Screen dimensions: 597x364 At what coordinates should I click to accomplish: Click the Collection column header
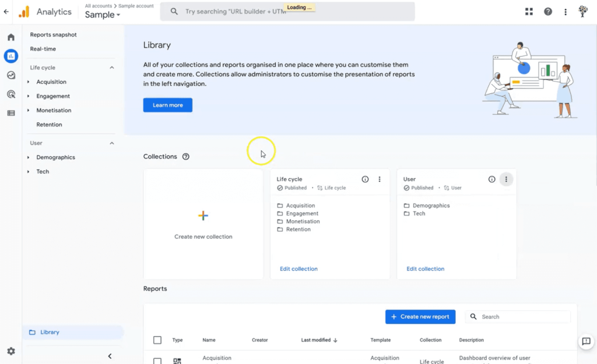[431, 340]
